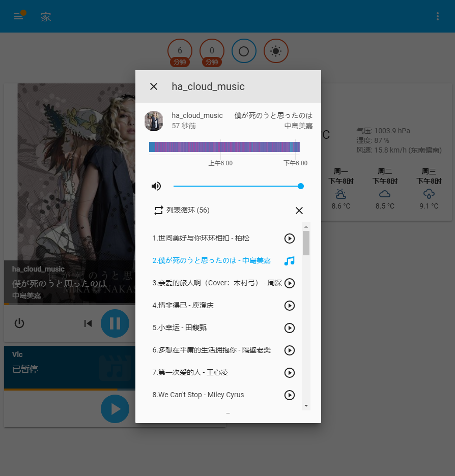Click the album avatar thumbnail in dialog
The width and height of the screenshot is (455, 476).
point(154,121)
